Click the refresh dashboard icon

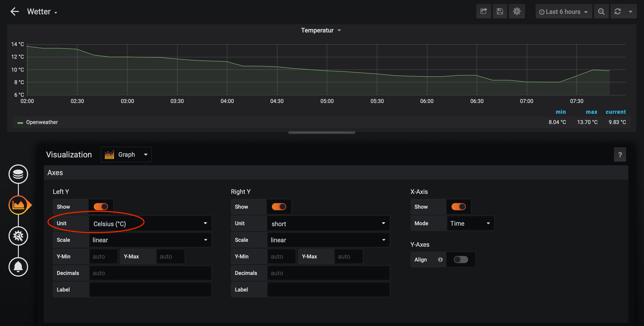[x=618, y=11]
